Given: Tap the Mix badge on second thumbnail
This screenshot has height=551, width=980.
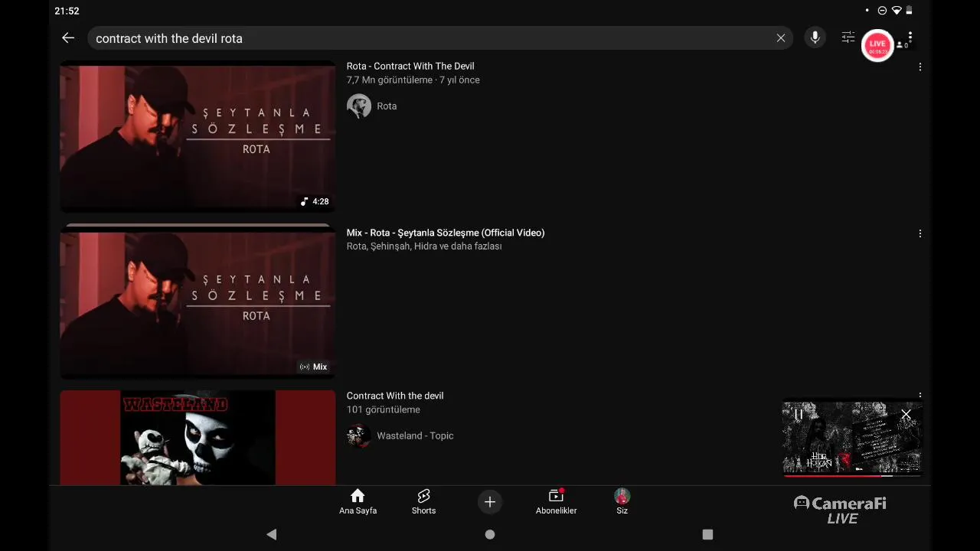Looking at the screenshot, I should [313, 367].
